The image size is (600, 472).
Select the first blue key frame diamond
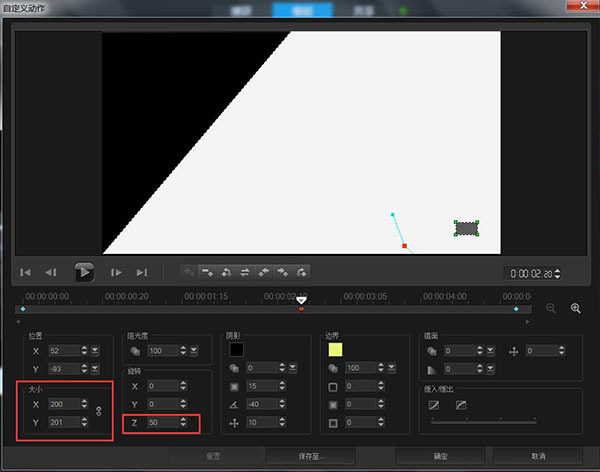23,309
